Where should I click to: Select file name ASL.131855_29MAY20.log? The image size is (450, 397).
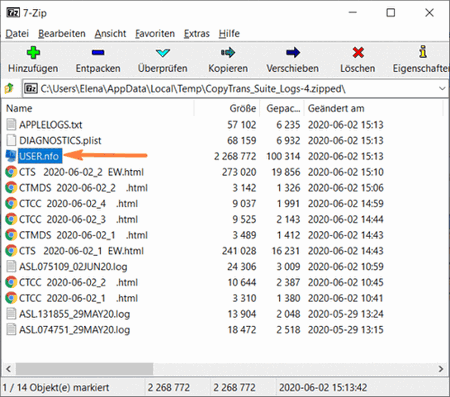[x=74, y=314]
